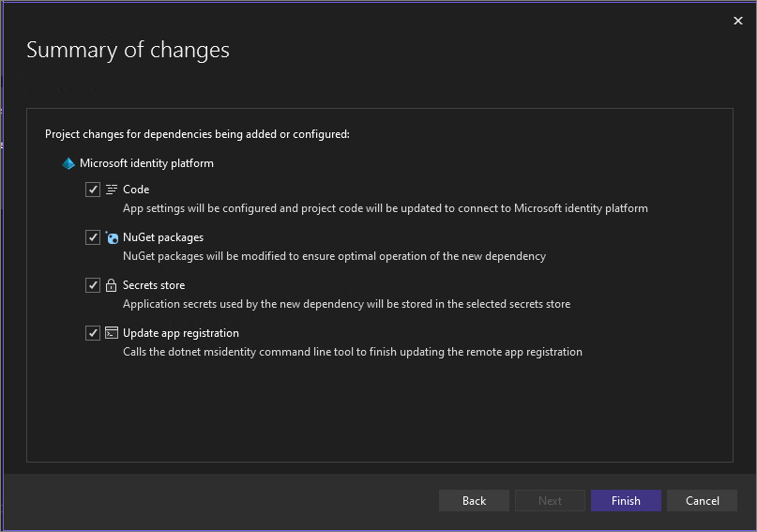Click the 'NuGet packages' label text
Viewport: 757px width, 532px height.
[163, 237]
